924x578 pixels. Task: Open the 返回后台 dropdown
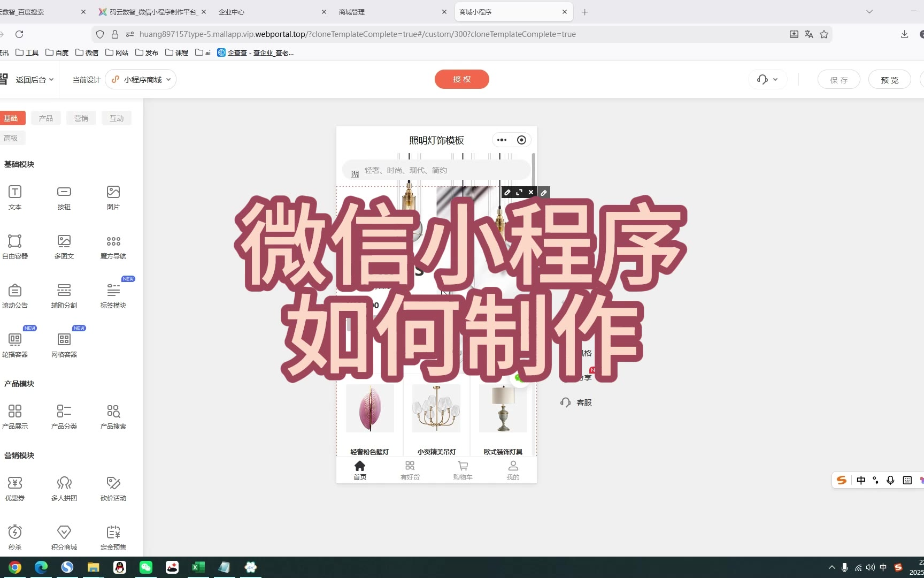click(35, 80)
